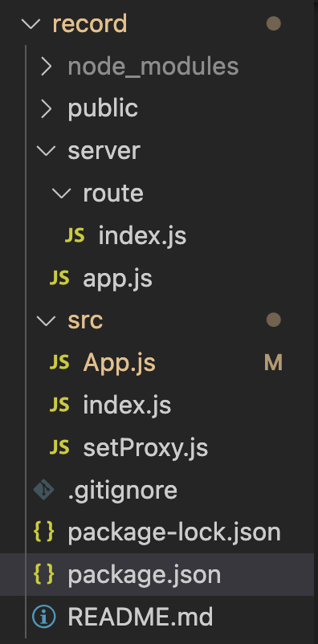Image resolution: width=318 pixels, height=644 pixels.
Task: Click the braces icon beside package-lock.json
Action: click(44, 532)
